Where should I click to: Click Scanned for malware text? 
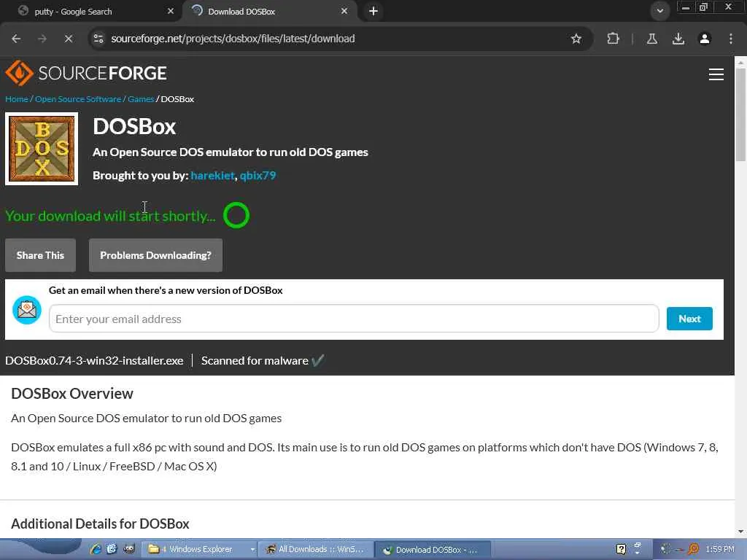(255, 360)
